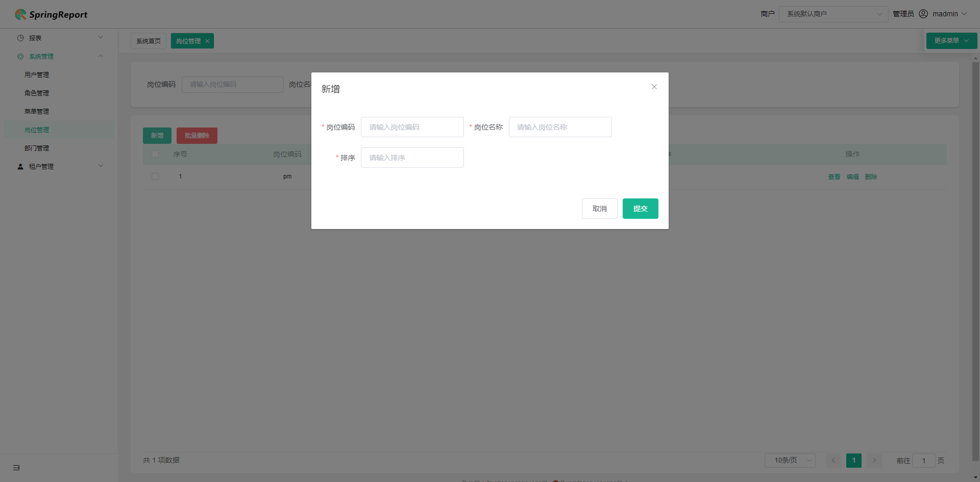
Task: Click the 前往 page jump input
Action: 924,461
